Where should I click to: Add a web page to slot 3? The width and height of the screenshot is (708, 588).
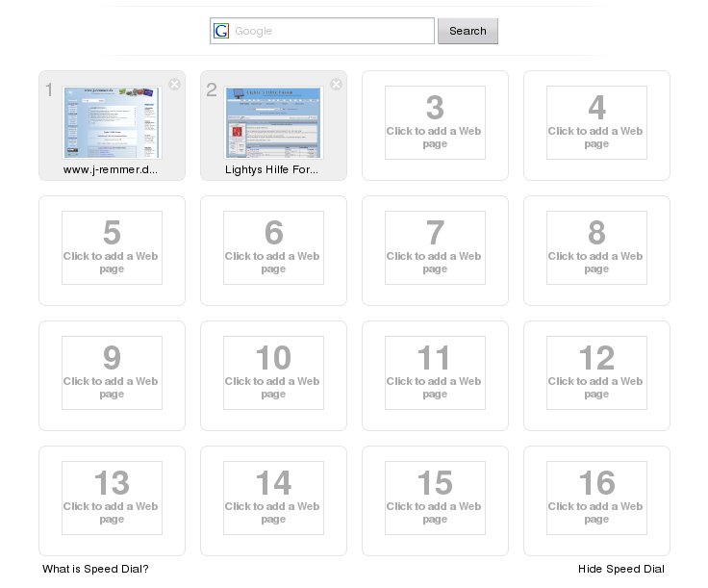435,125
